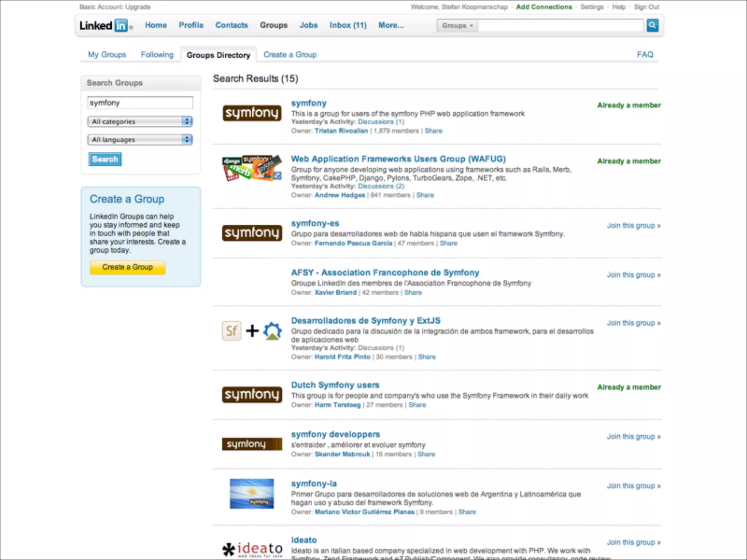The height and width of the screenshot is (560, 747).
Task: Open the symfony group logo thumbnail
Action: (x=252, y=113)
